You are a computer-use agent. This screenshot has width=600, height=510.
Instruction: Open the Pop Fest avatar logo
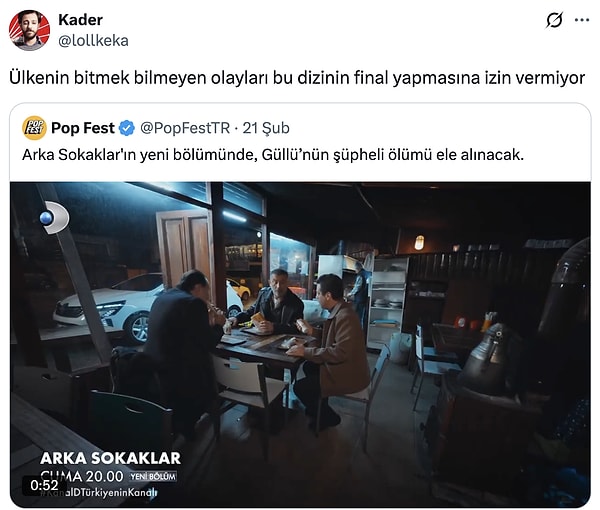34,128
